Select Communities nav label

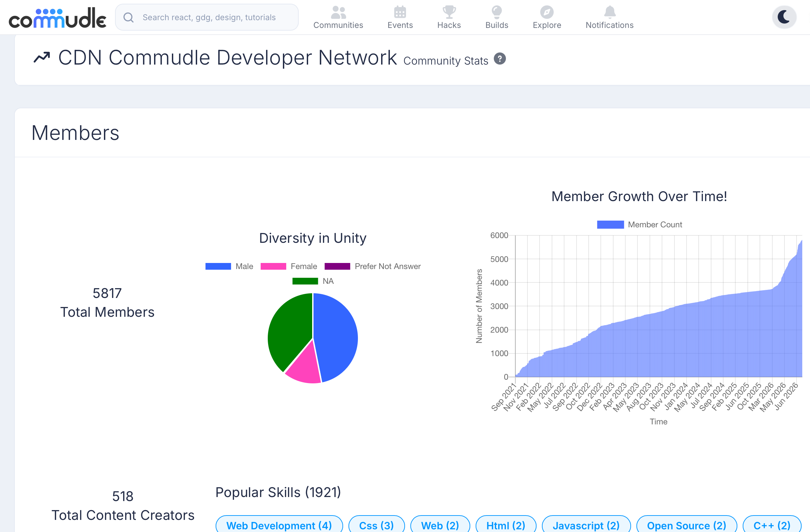pos(338,25)
